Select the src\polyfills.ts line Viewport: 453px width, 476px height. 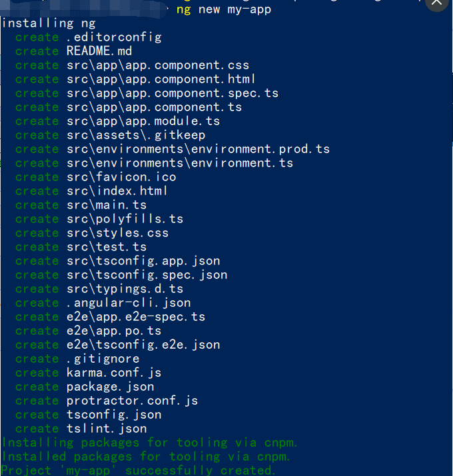[125, 219]
